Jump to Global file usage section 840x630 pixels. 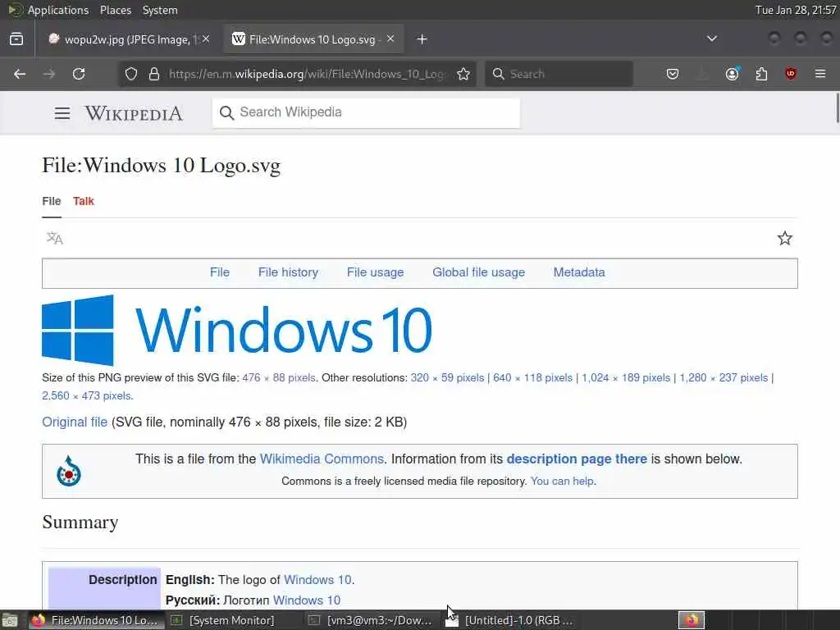point(478,272)
